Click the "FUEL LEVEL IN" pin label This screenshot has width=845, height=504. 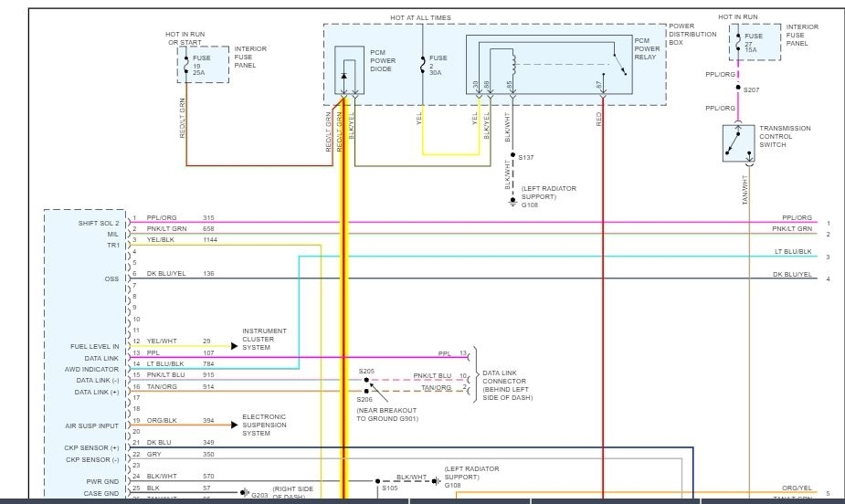[x=95, y=346]
